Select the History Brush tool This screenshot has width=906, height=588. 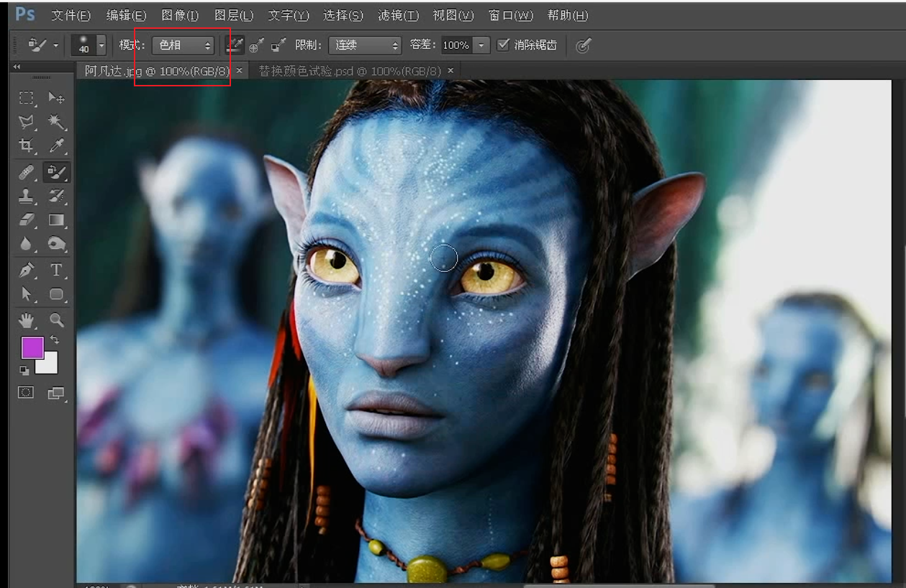coord(56,196)
